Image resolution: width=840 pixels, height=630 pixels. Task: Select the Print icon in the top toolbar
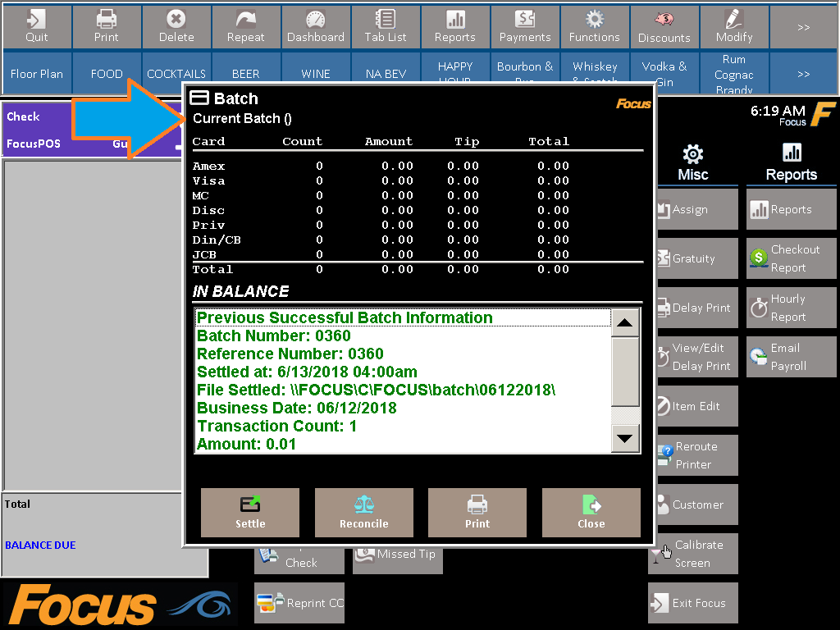pos(107,27)
